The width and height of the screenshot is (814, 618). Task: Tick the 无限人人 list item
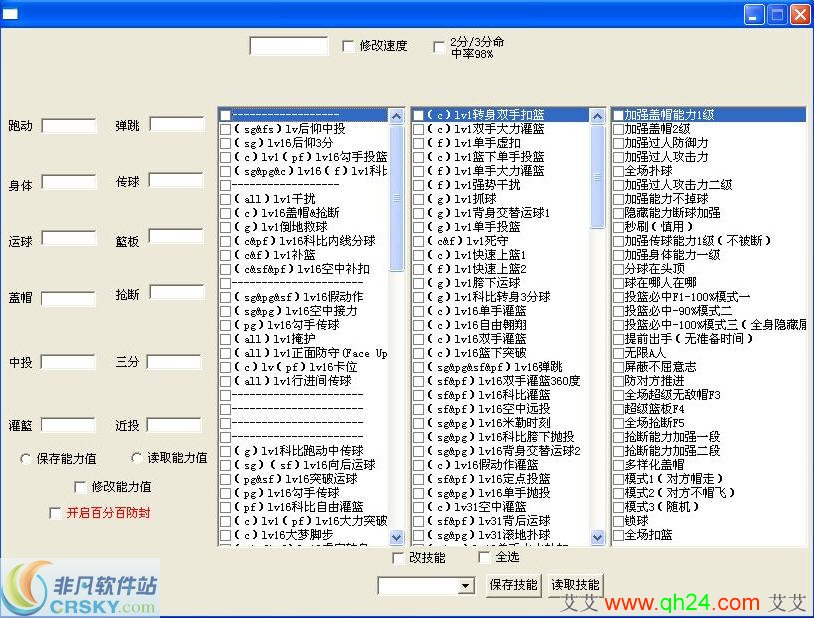point(618,353)
